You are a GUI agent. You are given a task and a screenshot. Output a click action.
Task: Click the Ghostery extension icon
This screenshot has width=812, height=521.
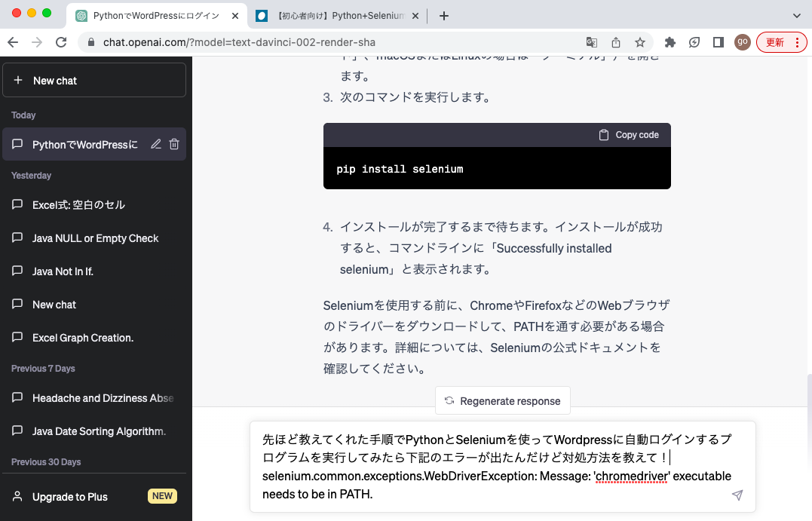pyautogui.click(x=694, y=42)
